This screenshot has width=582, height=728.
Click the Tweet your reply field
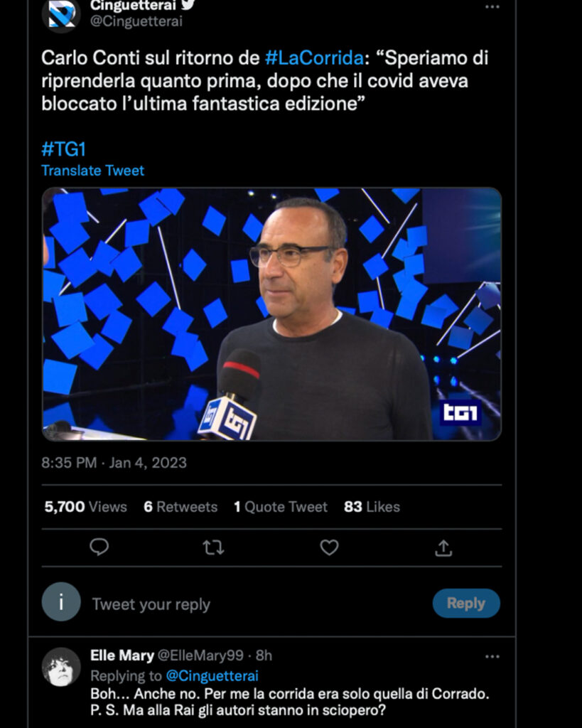click(256, 604)
